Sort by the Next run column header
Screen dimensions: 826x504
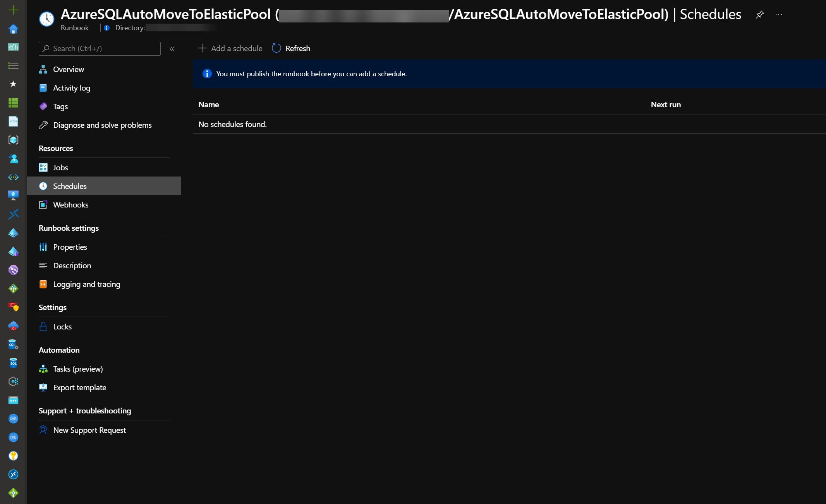665,105
